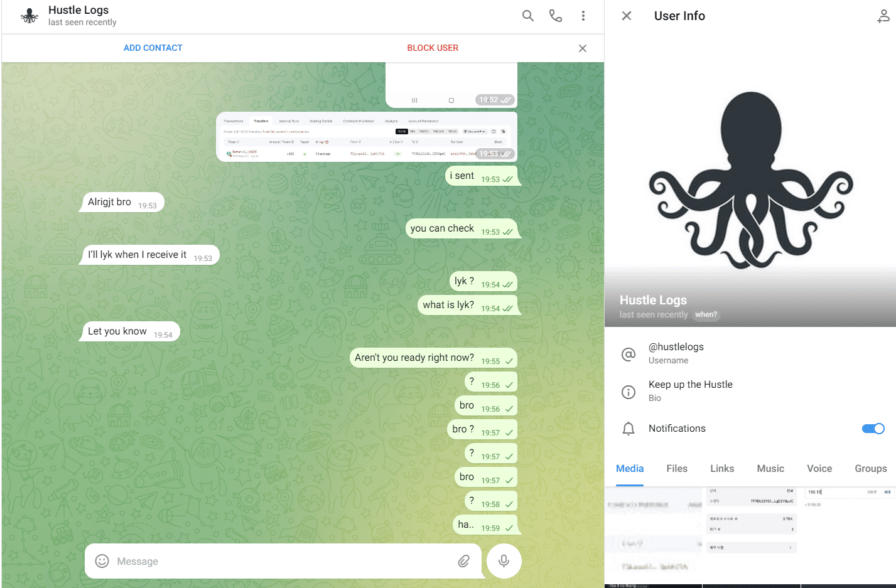
Task: Open the large octopus profile photo
Action: [750, 180]
